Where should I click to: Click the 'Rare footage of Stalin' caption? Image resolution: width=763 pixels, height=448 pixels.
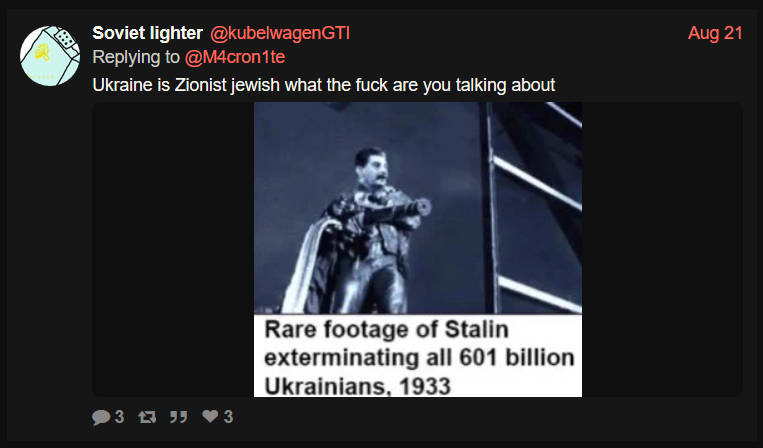(386, 330)
